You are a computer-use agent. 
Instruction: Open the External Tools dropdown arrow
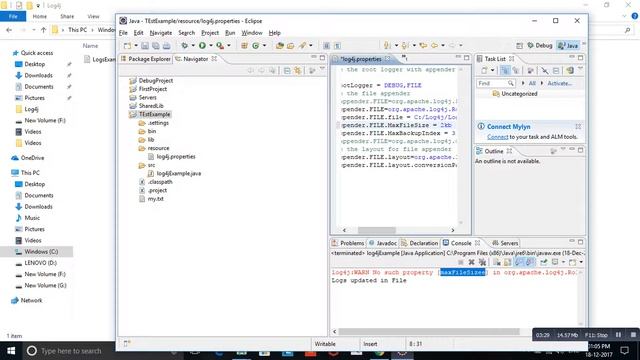click(229, 46)
